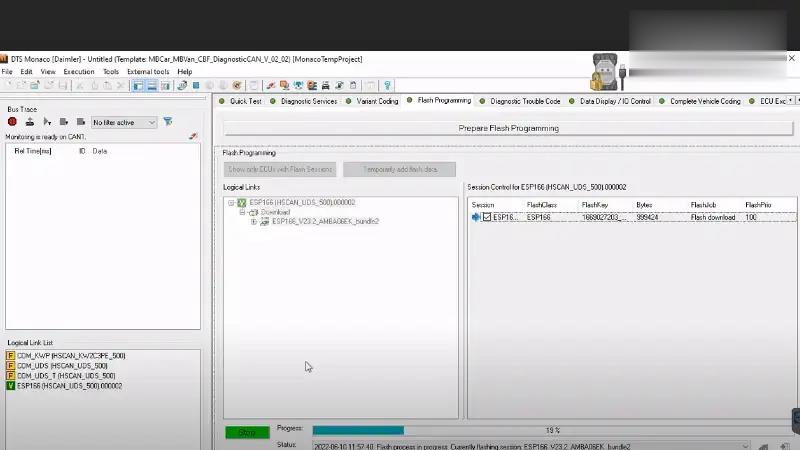This screenshot has height=450, width=800.
Task: Open the Tools menu
Action: [111, 72]
